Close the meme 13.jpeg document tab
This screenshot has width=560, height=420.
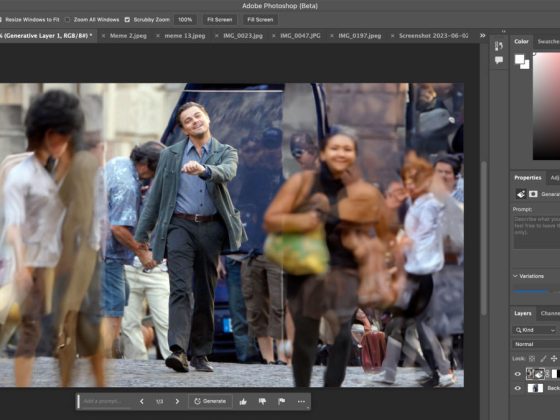coord(158,36)
